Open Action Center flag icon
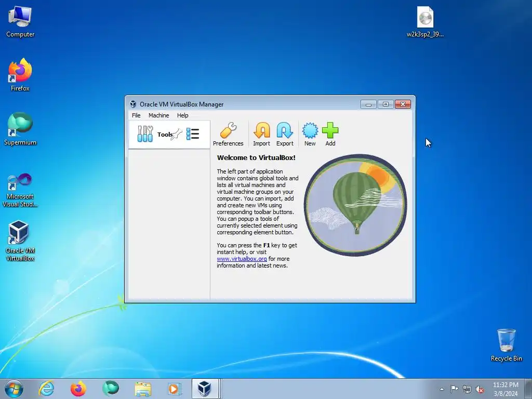Image resolution: width=532 pixels, height=399 pixels. click(454, 389)
